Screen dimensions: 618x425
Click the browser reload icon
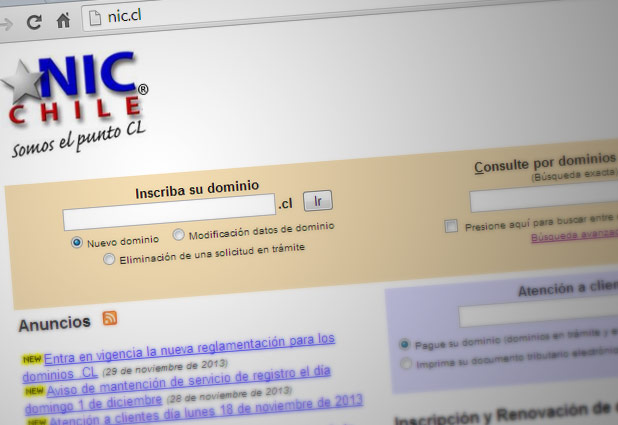34,20
